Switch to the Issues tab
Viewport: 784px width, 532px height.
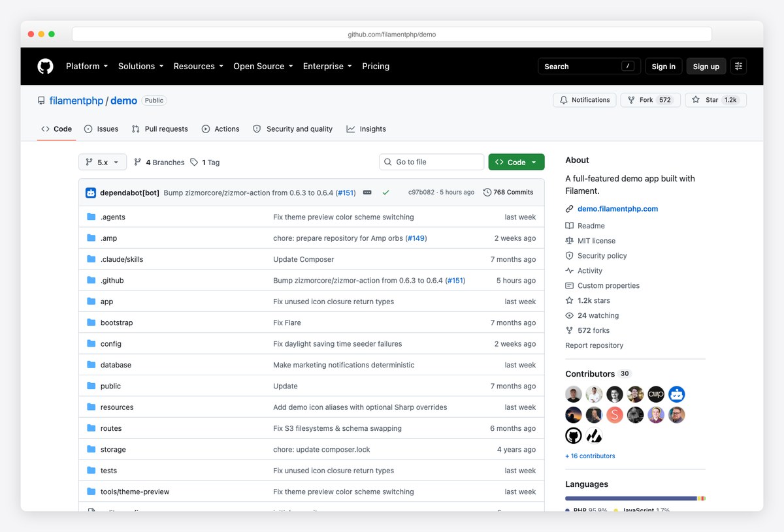[101, 129]
